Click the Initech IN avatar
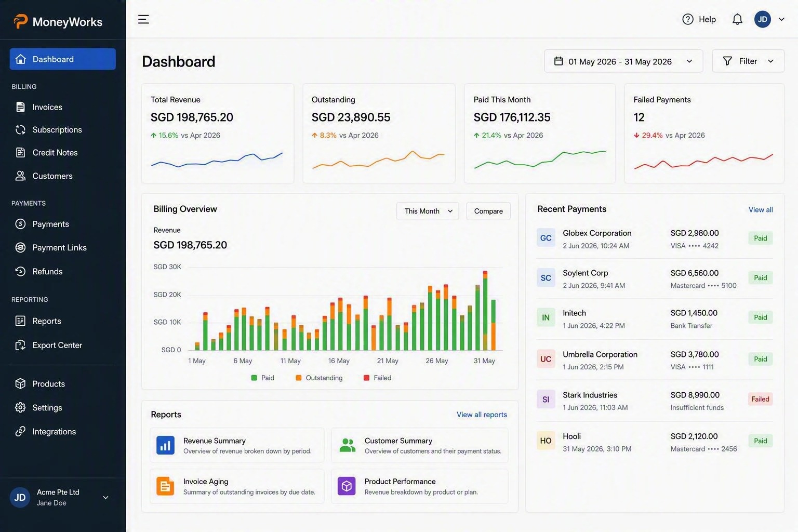798x532 pixels. [x=546, y=317]
